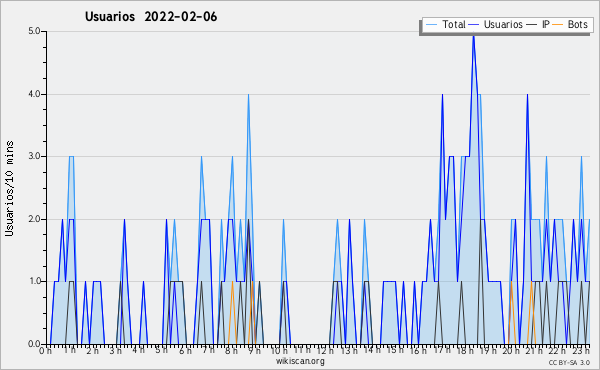Viewport: 600px width, 370px height.
Task: Click the y-axis label 'Usuarios/10 mins'
Action: [x=9, y=188]
